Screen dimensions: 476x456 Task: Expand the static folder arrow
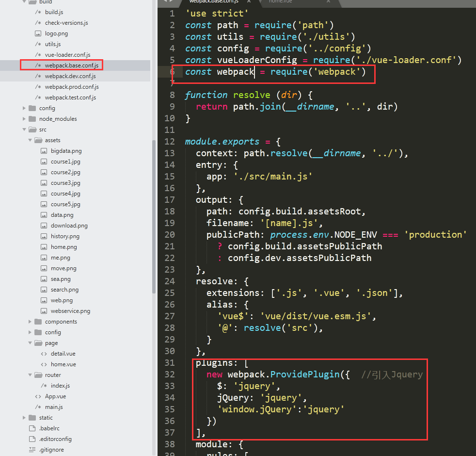click(x=24, y=418)
